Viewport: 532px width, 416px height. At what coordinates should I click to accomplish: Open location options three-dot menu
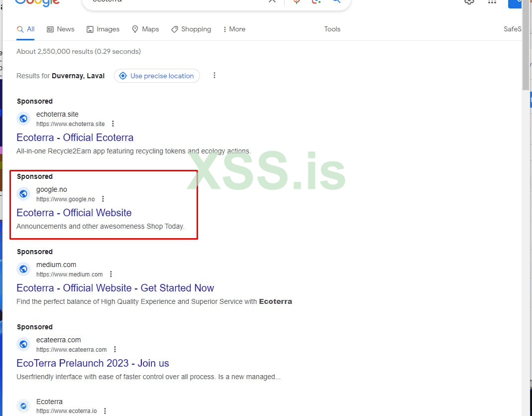[x=214, y=75]
